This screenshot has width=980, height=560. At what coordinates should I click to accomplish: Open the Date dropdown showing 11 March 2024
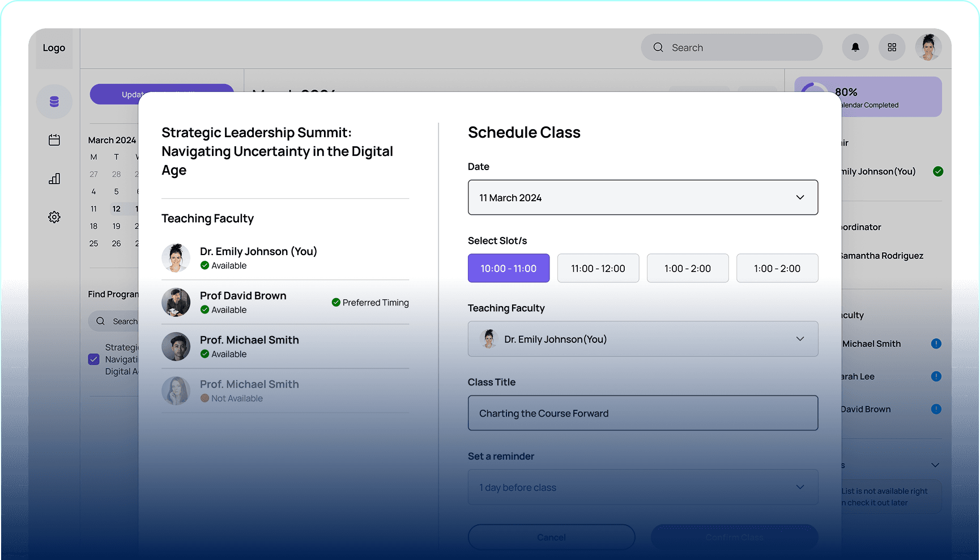coord(643,197)
